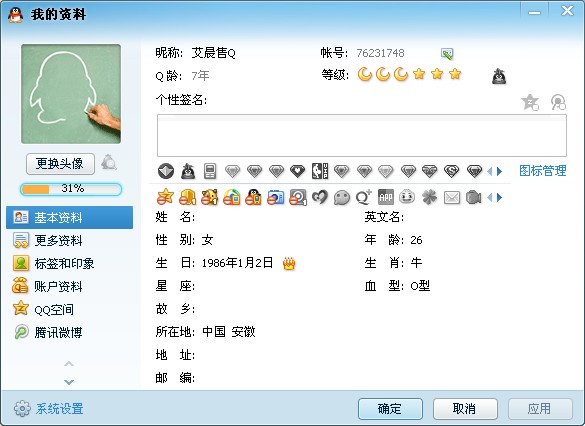Click the level moons and stars indicator

tap(409, 74)
